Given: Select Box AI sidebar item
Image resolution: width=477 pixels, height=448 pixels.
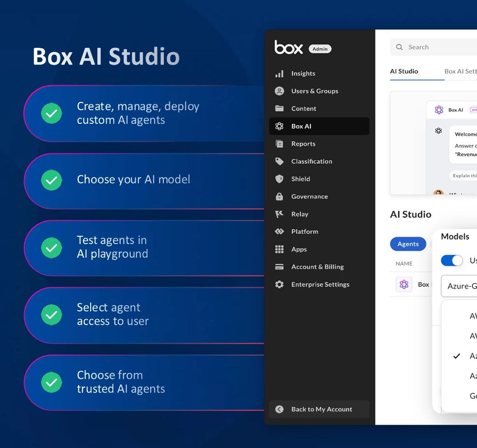Looking at the screenshot, I should pyautogui.click(x=319, y=126).
